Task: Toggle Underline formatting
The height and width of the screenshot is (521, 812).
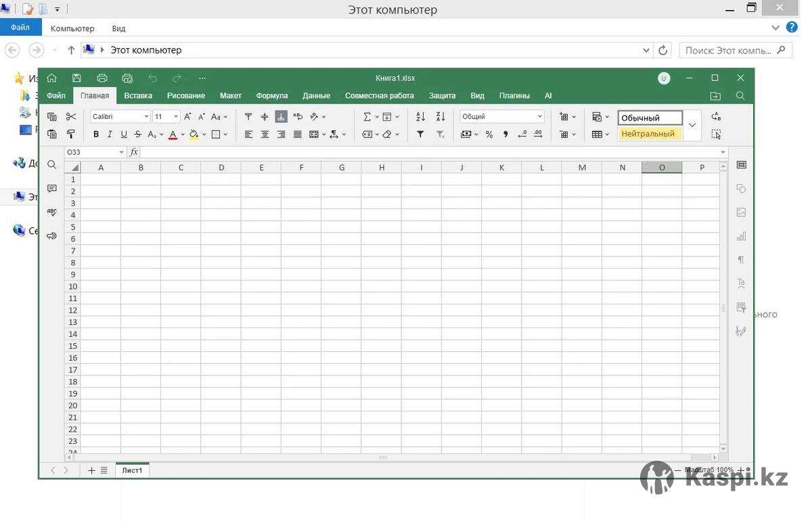Action: pyautogui.click(x=124, y=134)
